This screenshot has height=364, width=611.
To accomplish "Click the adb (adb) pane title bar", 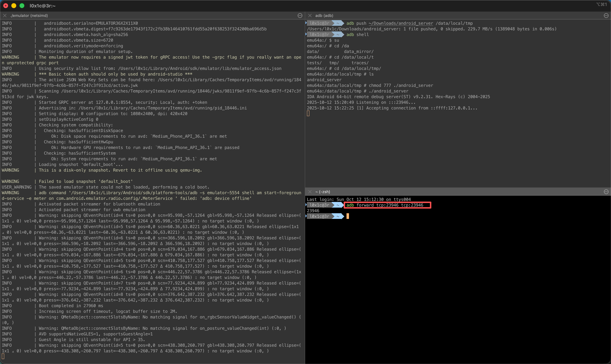I will 324,16.
